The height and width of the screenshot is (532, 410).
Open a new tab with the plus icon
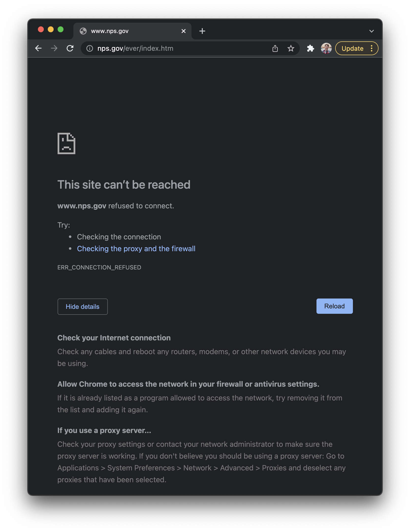202,31
